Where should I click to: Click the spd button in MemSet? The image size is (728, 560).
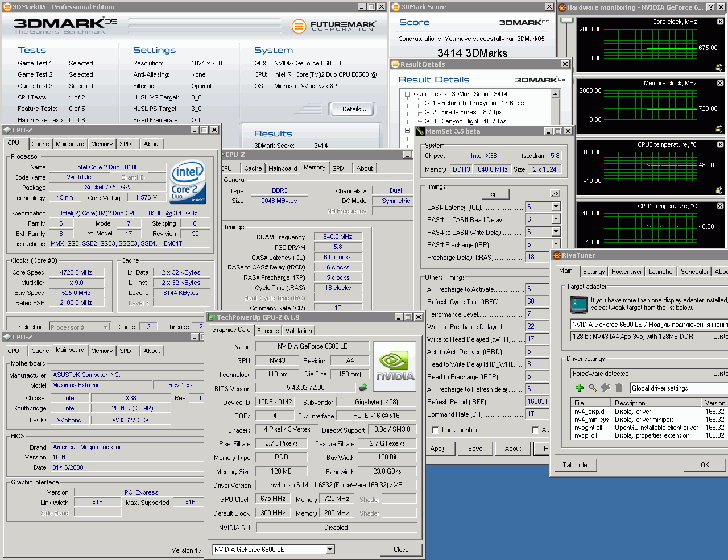click(x=496, y=194)
